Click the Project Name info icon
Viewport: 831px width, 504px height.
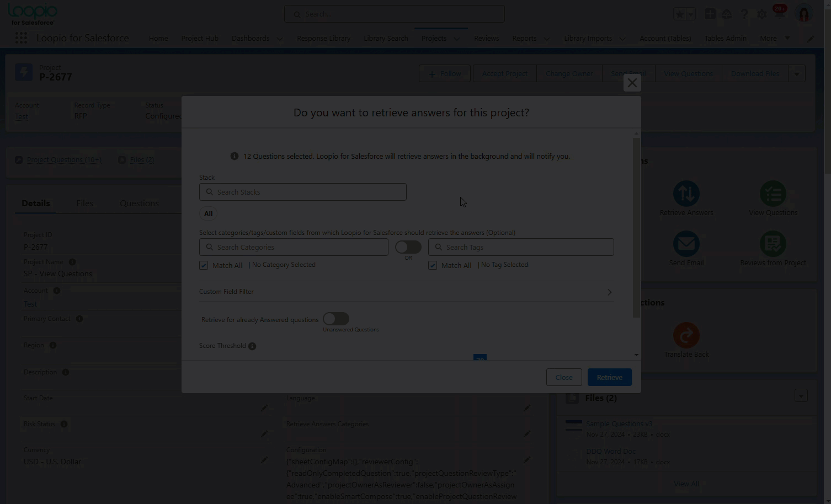tap(72, 262)
